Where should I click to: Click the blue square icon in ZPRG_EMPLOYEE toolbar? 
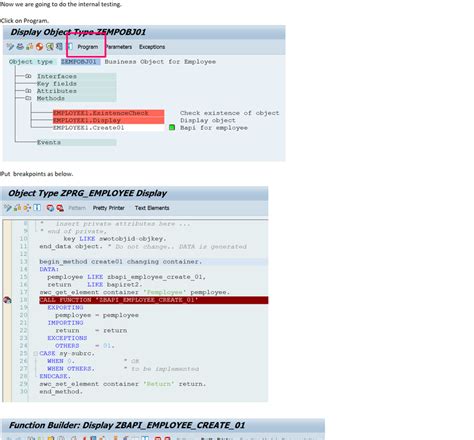37,208
